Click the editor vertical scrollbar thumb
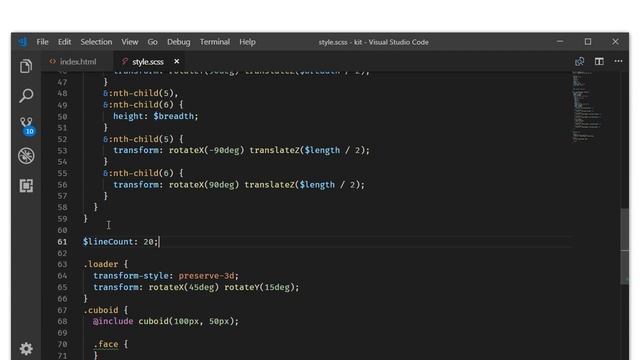This screenshot has height=360, width=640. (624, 246)
